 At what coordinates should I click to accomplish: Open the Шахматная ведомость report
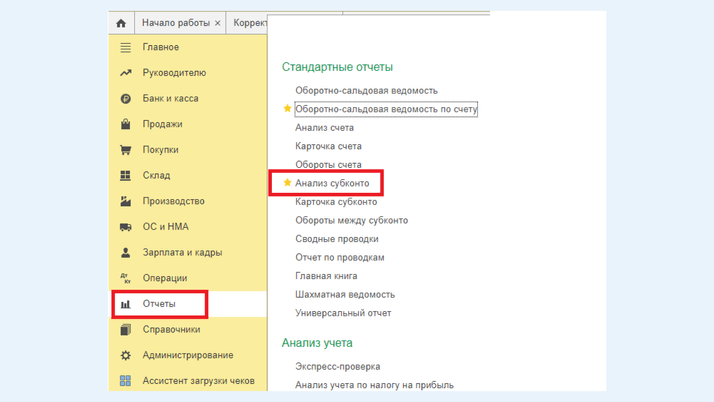(345, 295)
